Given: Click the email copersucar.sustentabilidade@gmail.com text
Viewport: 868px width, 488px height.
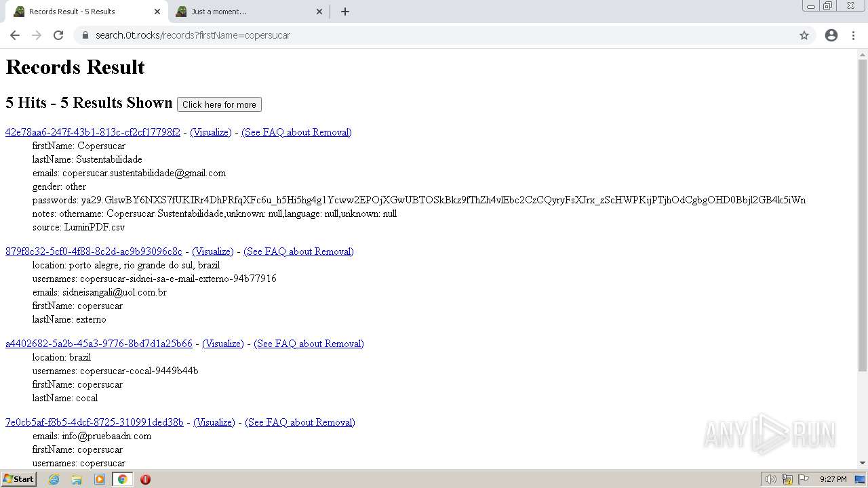Looking at the screenshot, I should (144, 173).
